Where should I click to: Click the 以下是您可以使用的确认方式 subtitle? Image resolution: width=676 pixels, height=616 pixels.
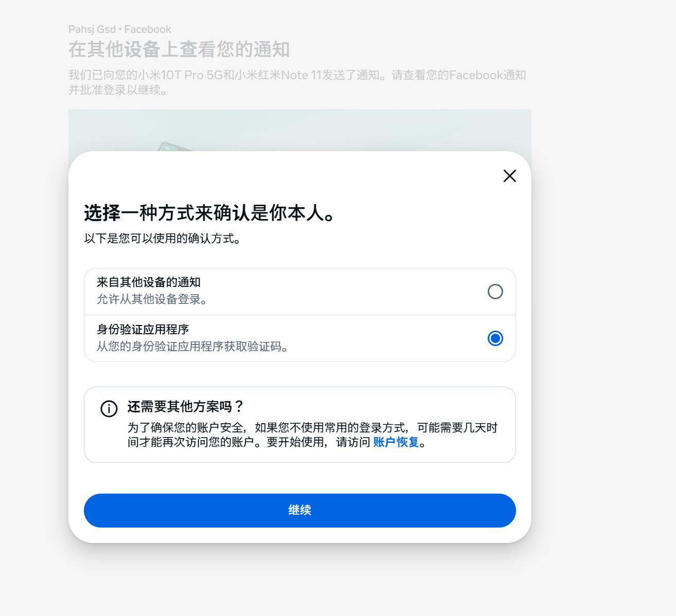163,239
